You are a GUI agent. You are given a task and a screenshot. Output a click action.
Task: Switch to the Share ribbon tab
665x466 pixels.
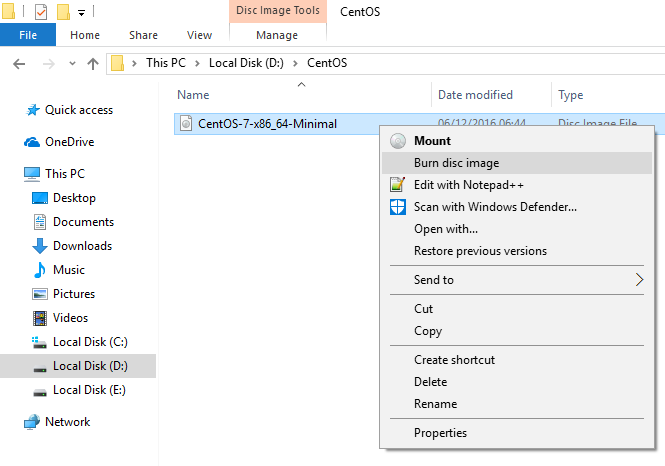coord(143,35)
